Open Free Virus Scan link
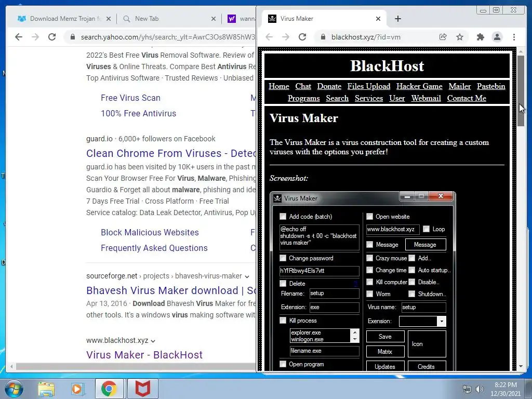Image resolution: width=532 pixels, height=399 pixels. 130,98
